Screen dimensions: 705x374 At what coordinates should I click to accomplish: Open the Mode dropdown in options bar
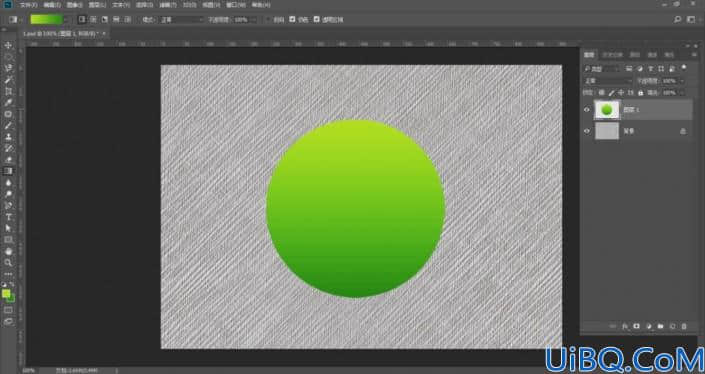click(x=182, y=20)
